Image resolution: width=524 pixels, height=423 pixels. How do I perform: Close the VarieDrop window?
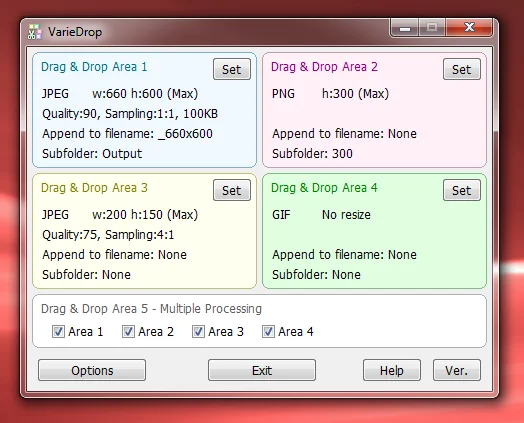click(x=469, y=27)
